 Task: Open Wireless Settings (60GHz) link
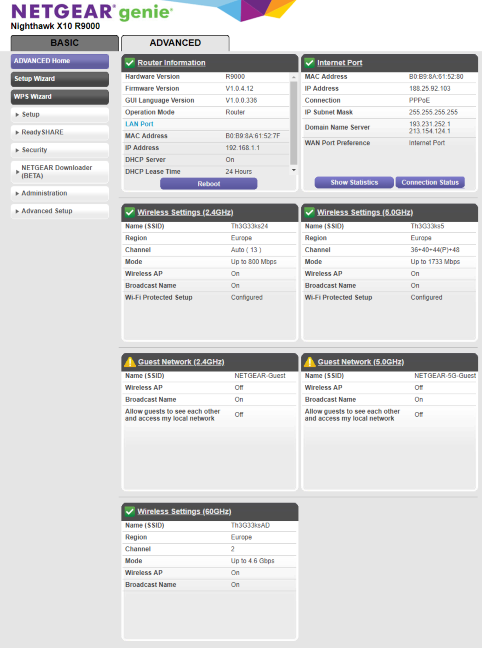click(184, 512)
